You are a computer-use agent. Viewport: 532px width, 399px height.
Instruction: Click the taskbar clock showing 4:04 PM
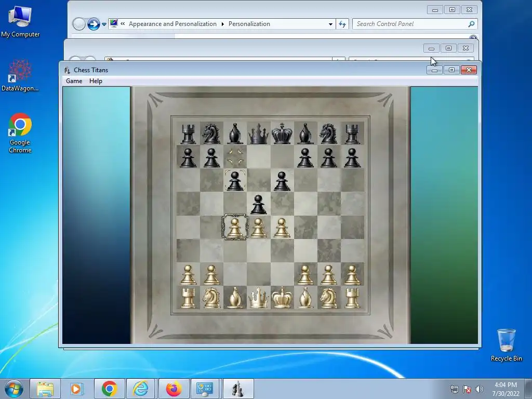pos(506,389)
